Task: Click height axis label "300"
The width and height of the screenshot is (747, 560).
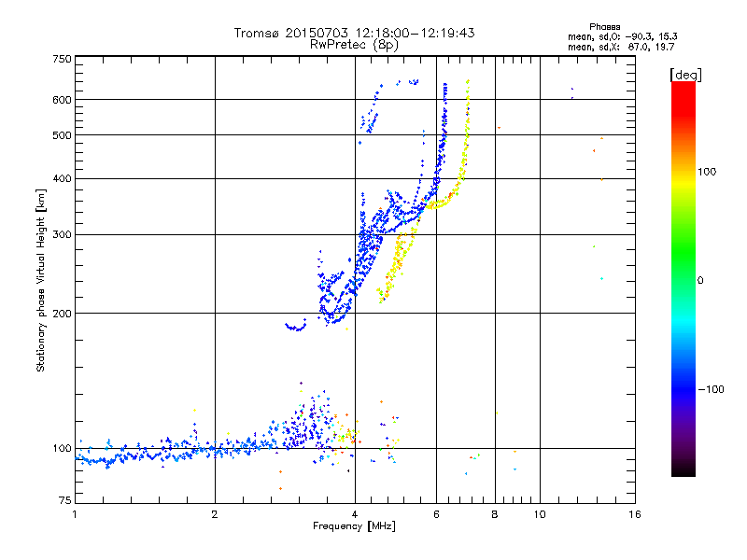Action: pyautogui.click(x=62, y=235)
